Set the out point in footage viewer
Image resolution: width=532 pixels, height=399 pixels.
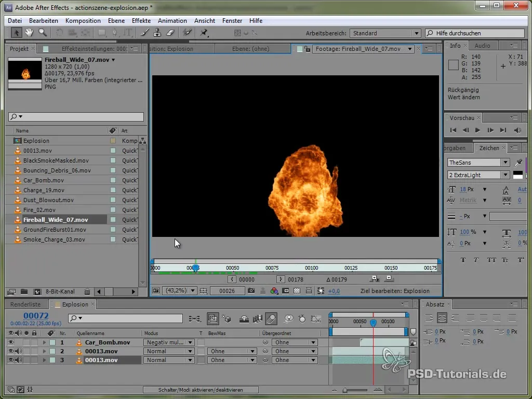281,280
